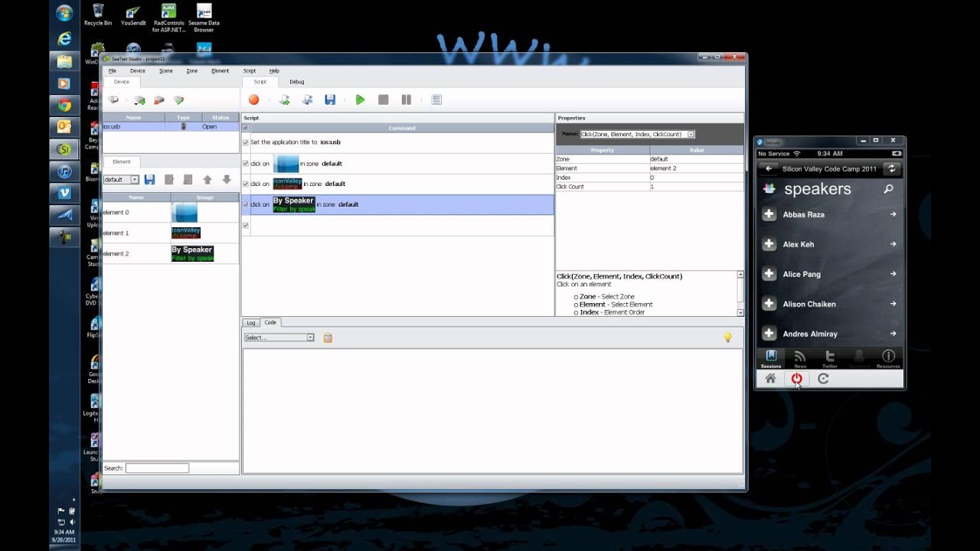Tap the News tab in the phone app
The height and width of the screenshot is (551, 980).
(800, 359)
